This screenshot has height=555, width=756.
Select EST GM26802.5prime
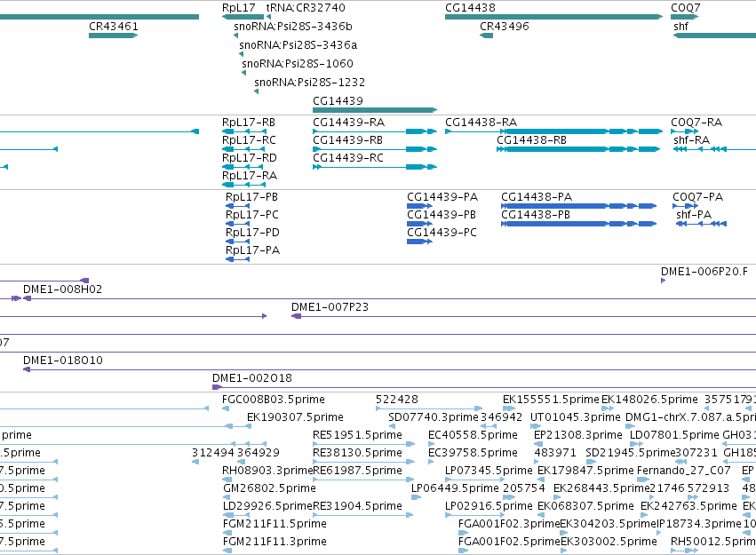click(x=269, y=488)
